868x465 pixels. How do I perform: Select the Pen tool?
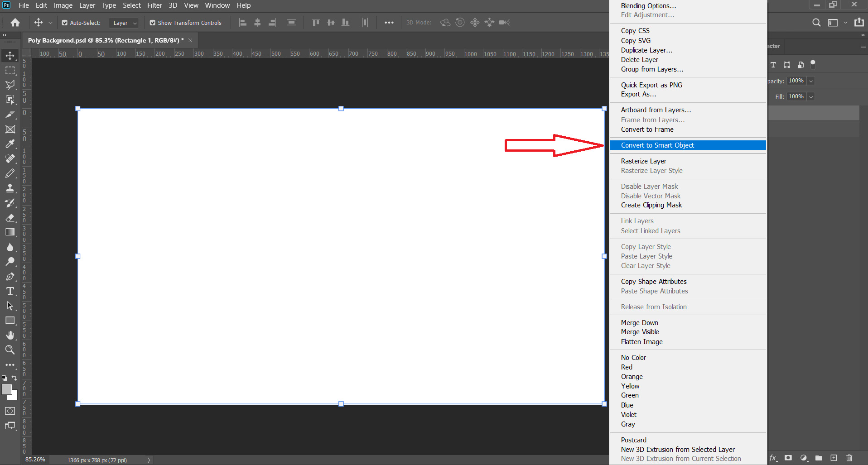pos(10,277)
